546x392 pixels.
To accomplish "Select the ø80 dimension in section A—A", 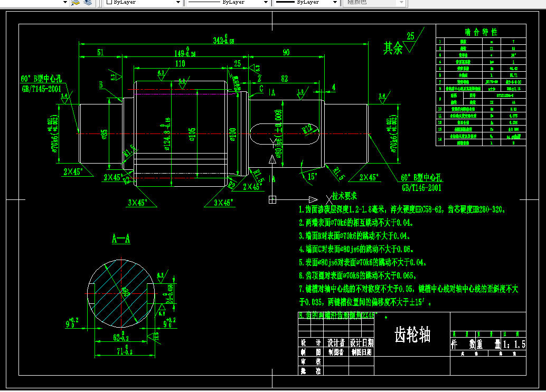I will pyautogui.click(x=125, y=291).
